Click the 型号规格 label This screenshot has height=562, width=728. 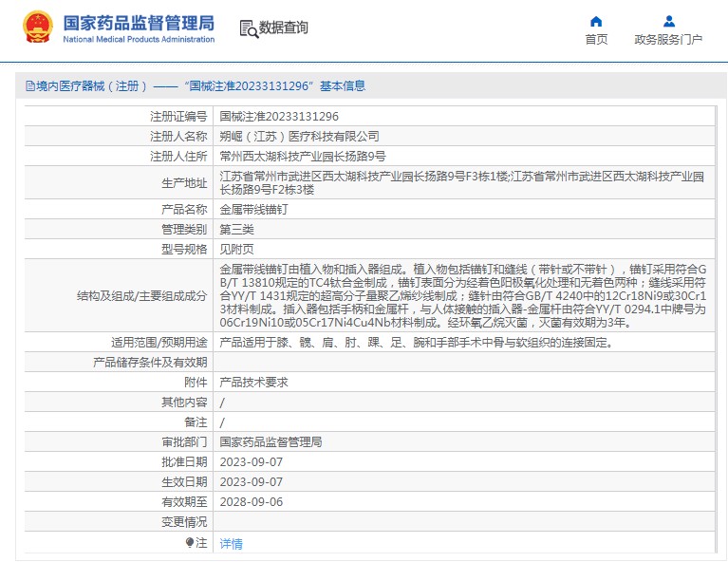[x=184, y=250]
